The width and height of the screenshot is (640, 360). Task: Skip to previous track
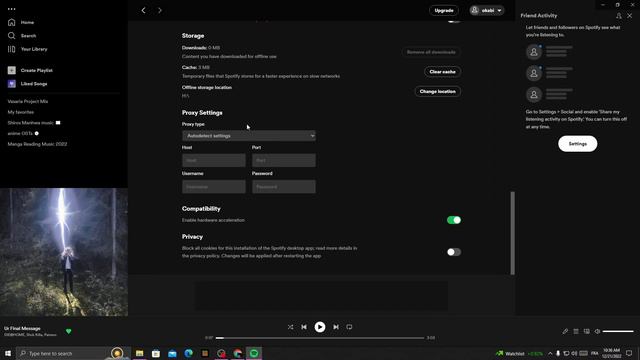[304, 327]
